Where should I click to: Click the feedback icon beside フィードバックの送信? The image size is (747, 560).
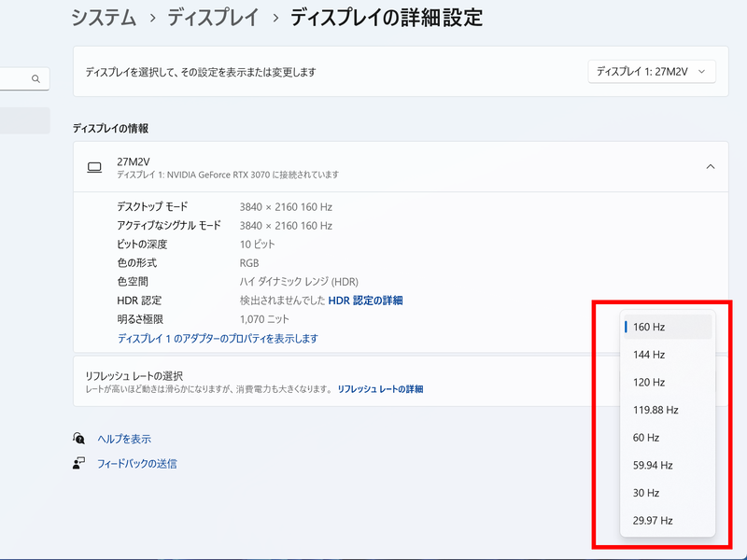79,463
